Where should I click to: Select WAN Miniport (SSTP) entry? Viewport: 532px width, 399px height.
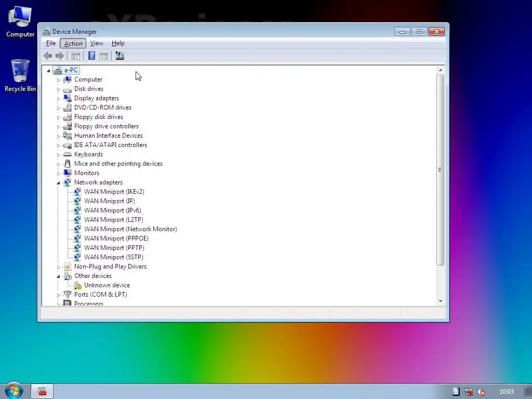coord(114,257)
